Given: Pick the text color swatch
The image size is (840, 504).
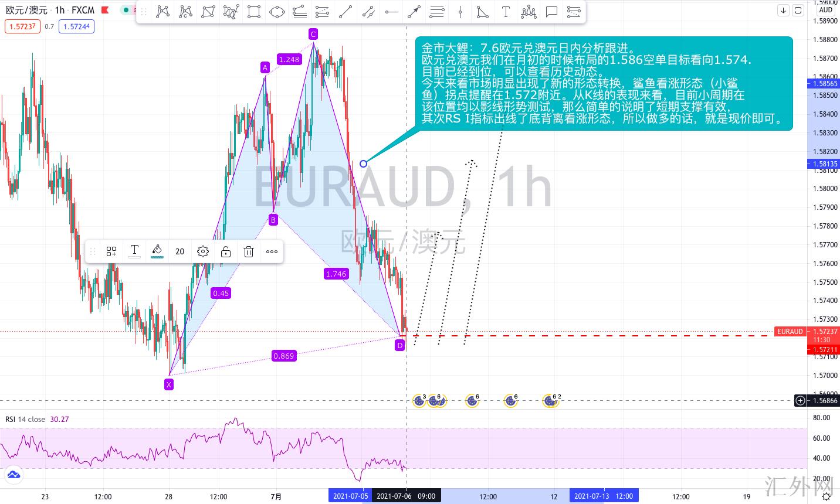Looking at the screenshot, I should (x=134, y=251).
